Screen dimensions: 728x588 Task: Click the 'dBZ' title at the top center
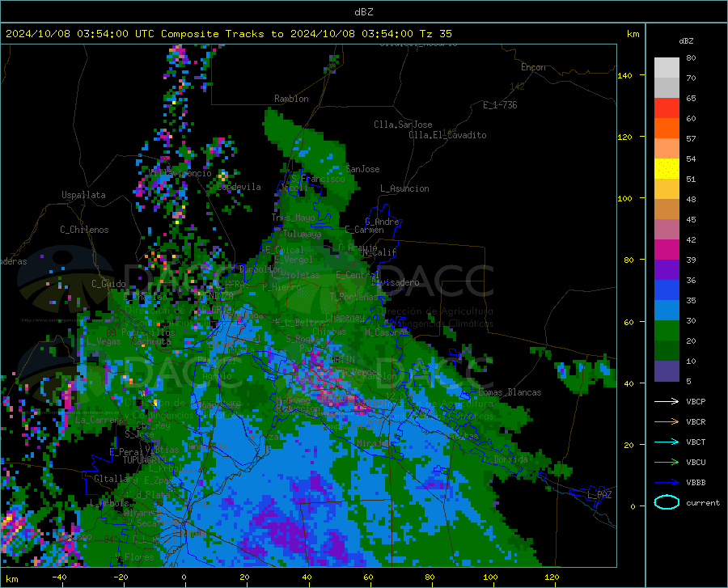(x=363, y=12)
